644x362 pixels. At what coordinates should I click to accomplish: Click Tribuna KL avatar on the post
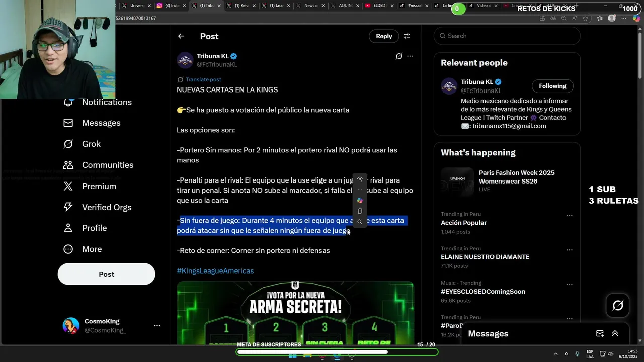pos(185,60)
